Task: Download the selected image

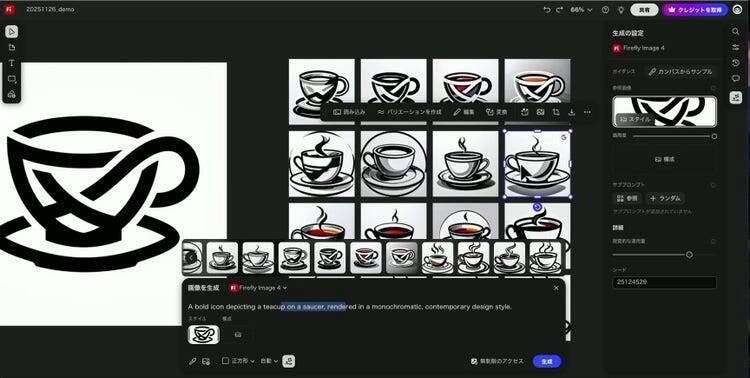Action: click(572, 112)
